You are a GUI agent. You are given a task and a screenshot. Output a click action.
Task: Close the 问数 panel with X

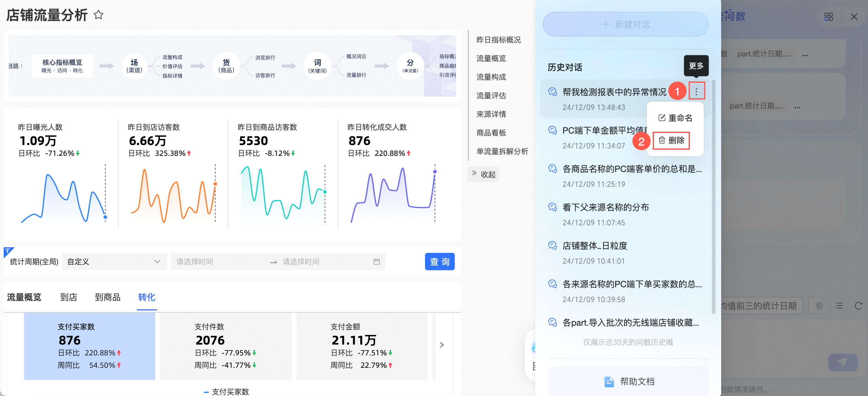pos(853,16)
